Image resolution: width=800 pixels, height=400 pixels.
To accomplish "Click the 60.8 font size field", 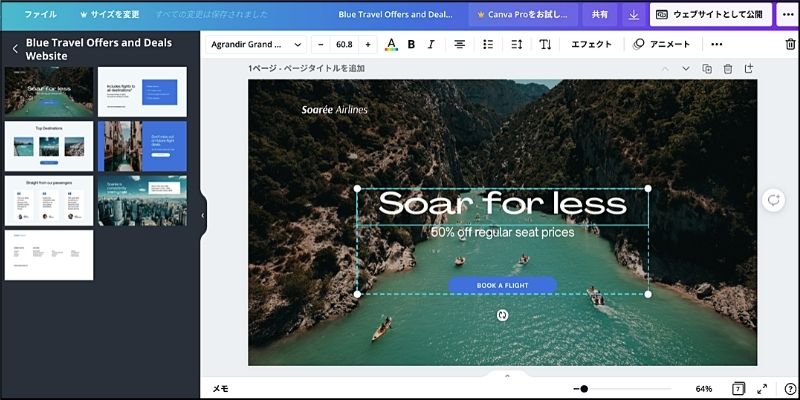I will [344, 44].
